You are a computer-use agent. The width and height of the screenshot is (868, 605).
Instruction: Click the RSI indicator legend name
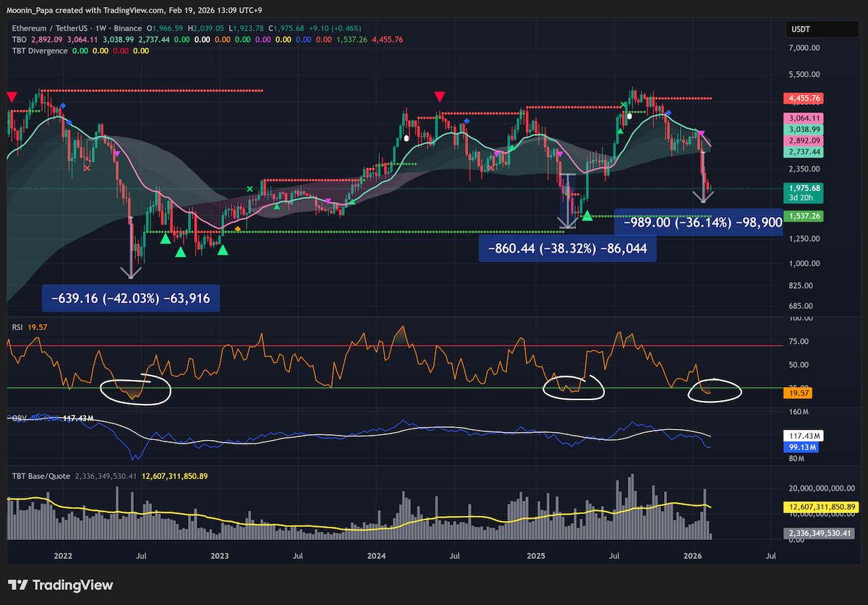click(18, 327)
